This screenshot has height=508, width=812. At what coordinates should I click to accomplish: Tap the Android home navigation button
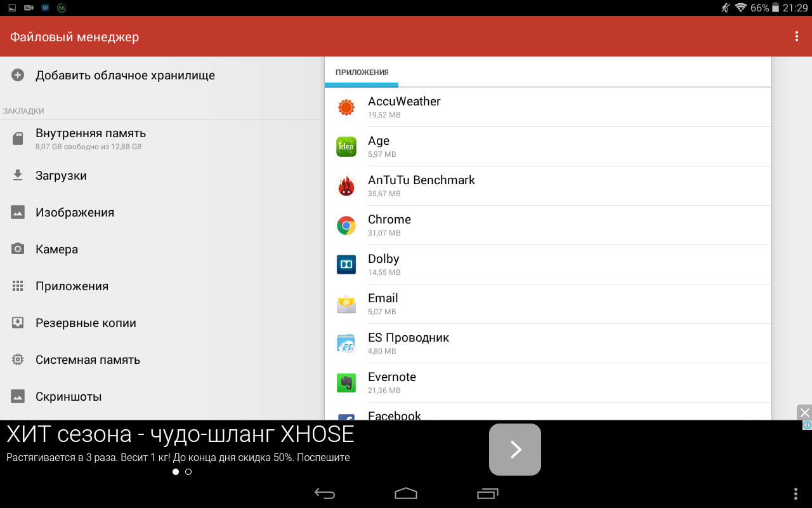pyautogui.click(x=406, y=493)
